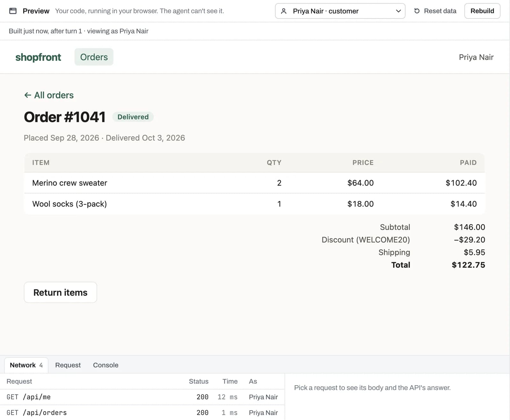Open the shopfront logo home link
510x420 pixels.
[38, 57]
